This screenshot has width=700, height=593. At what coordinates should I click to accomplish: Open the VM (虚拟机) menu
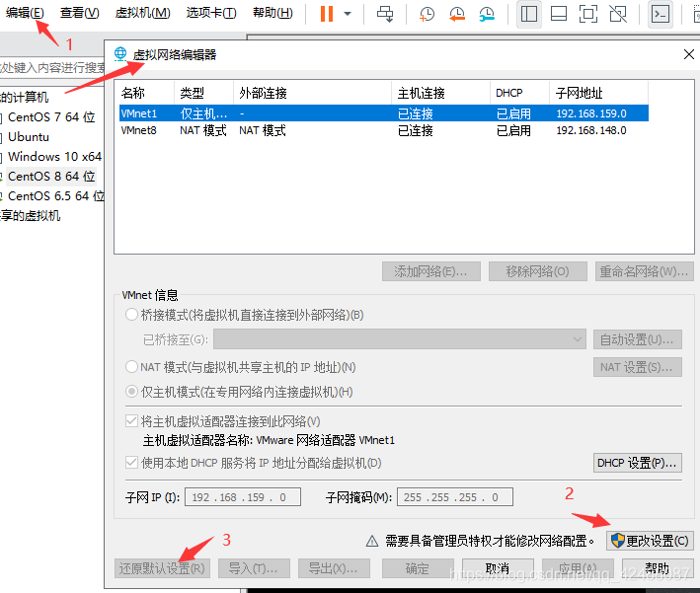point(142,13)
